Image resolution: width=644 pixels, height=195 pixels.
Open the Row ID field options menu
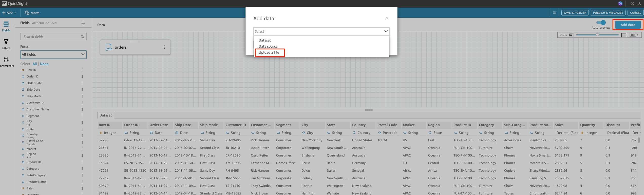pyautogui.click(x=83, y=70)
